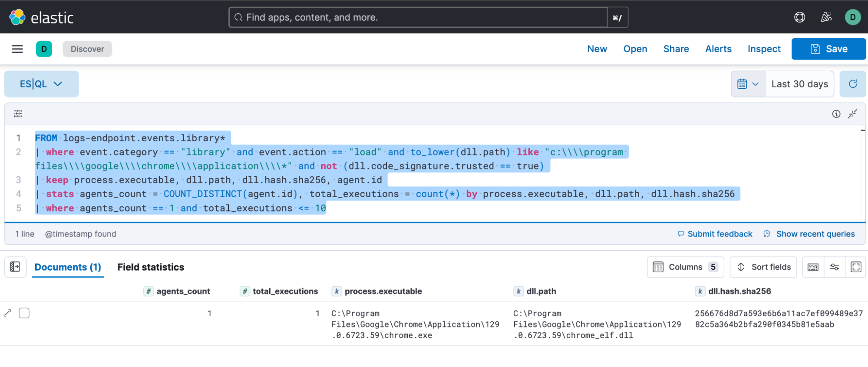Open display options for the table

coord(834,267)
